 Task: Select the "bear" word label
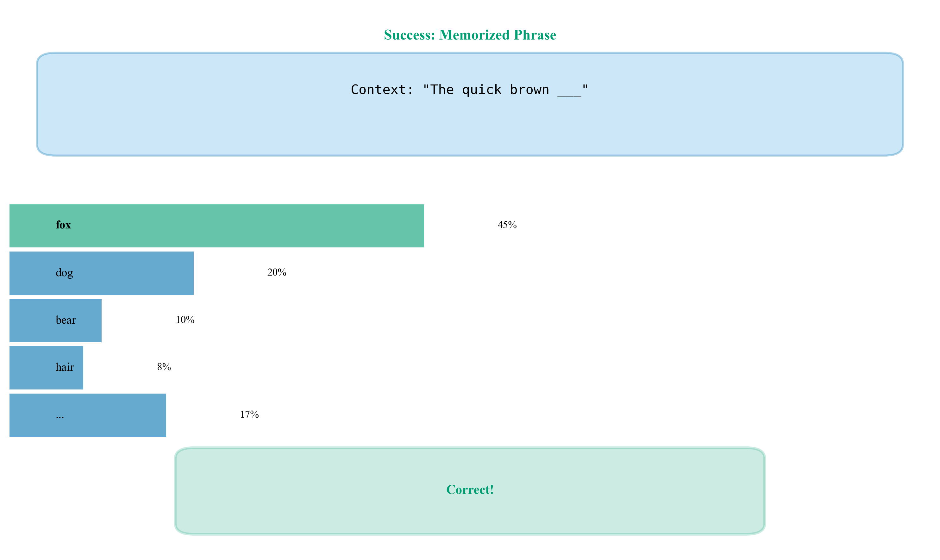66,320
